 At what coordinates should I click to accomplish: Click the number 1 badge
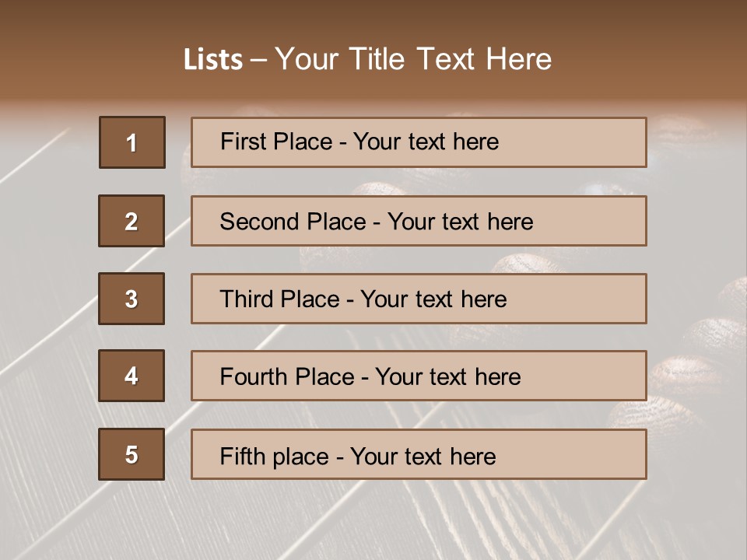(x=132, y=142)
